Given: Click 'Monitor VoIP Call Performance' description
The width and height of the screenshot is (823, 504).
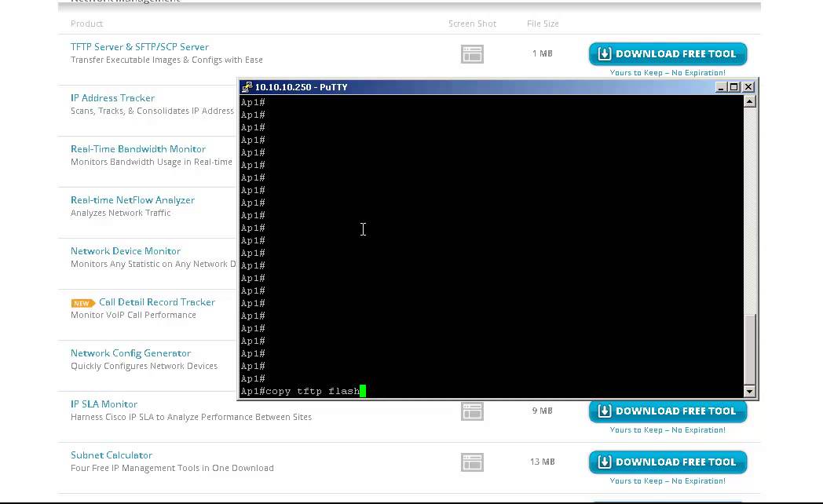Looking at the screenshot, I should tap(134, 315).
